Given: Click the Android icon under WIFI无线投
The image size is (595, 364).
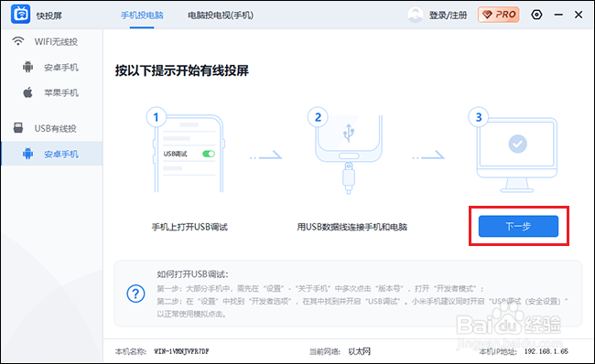Looking at the screenshot, I should pos(27,67).
